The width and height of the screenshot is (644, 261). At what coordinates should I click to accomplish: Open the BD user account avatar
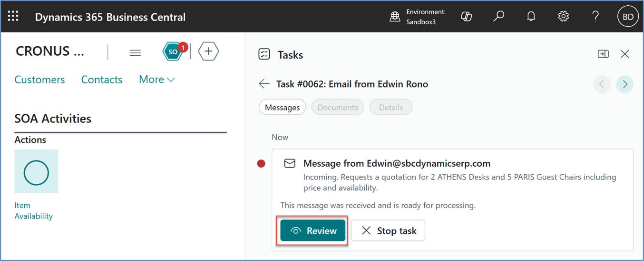click(x=628, y=17)
